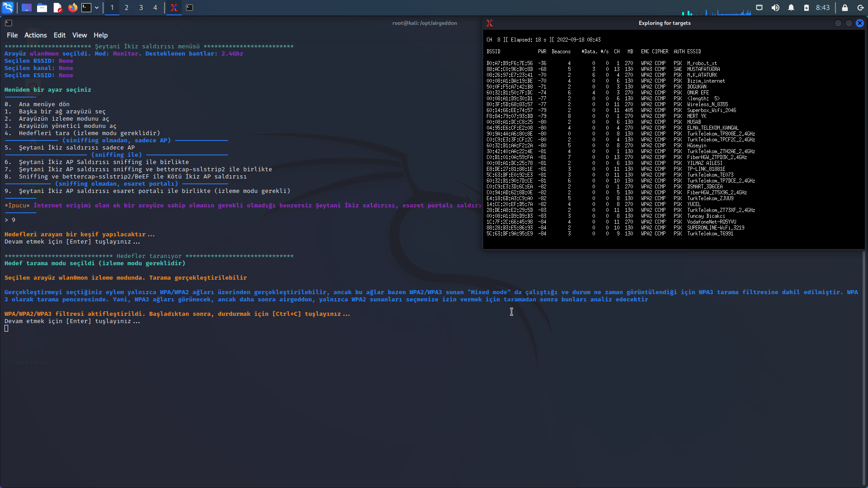Open the clock showing 8:43
Viewport: 868px width, 488px height.
click(x=823, y=8)
